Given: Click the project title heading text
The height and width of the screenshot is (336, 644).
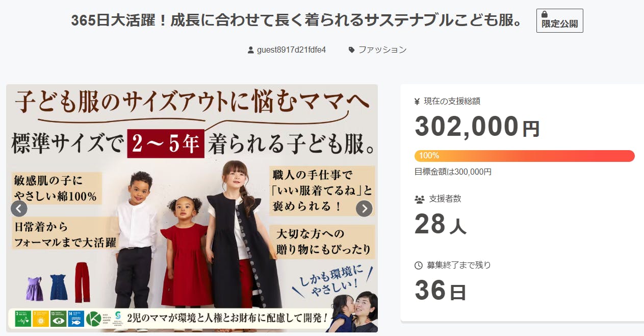Looking at the screenshot, I should (x=296, y=20).
